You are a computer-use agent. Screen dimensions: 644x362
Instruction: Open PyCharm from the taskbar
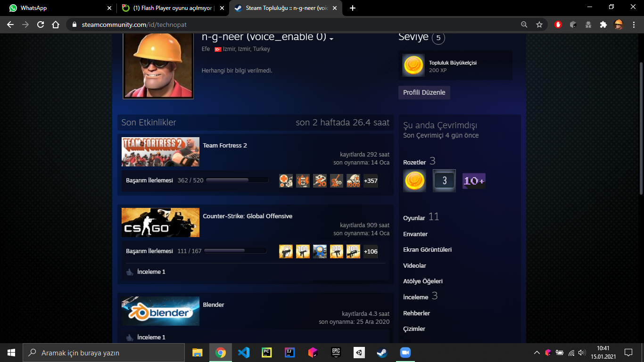(266, 353)
